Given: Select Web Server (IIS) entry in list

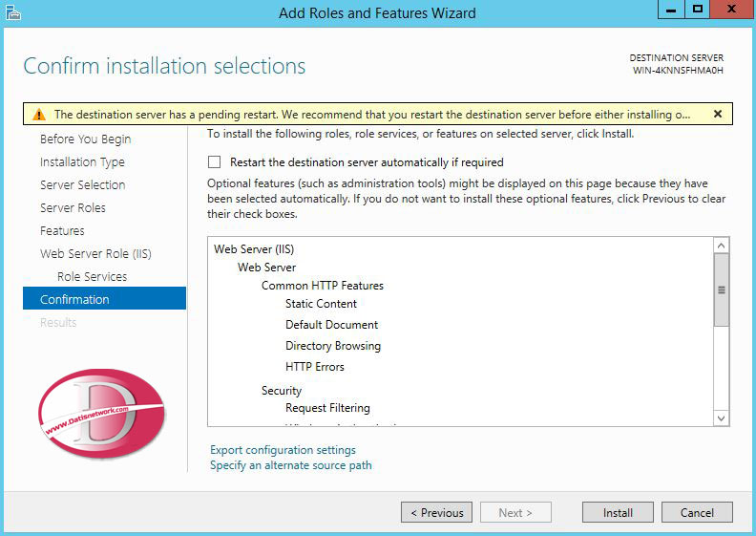Looking at the screenshot, I should pos(254,249).
